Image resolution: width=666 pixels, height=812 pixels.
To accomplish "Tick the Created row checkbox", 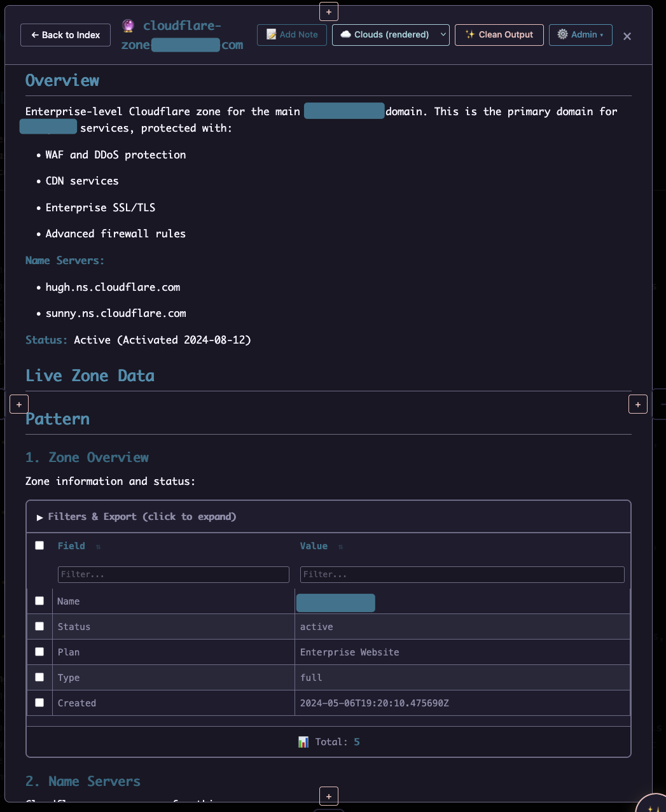I will click(x=39, y=703).
